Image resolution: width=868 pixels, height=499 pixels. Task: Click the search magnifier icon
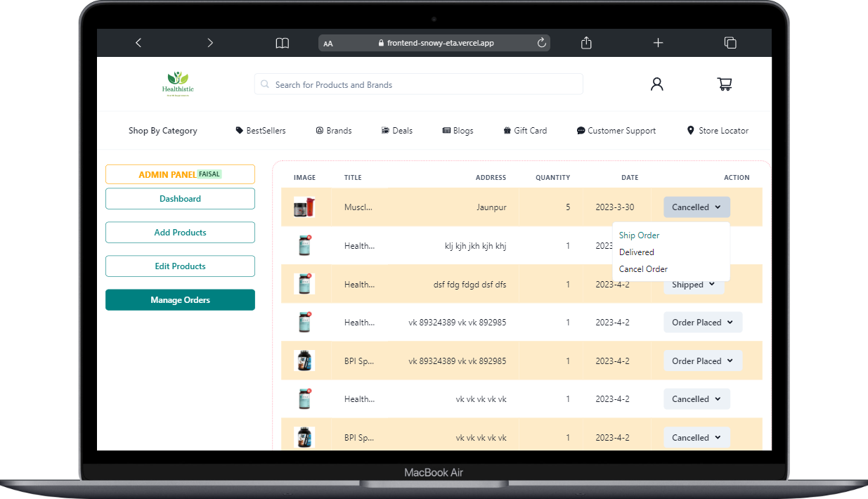pyautogui.click(x=265, y=84)
